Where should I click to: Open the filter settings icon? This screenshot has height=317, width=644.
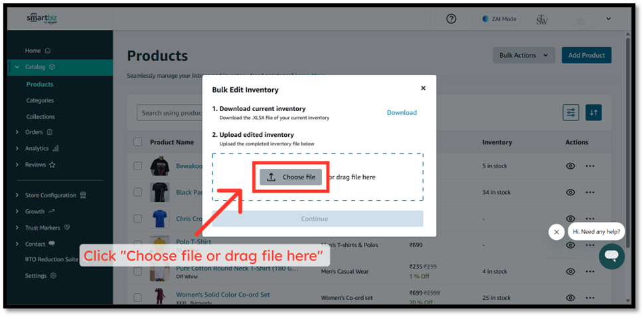point(570,112)
